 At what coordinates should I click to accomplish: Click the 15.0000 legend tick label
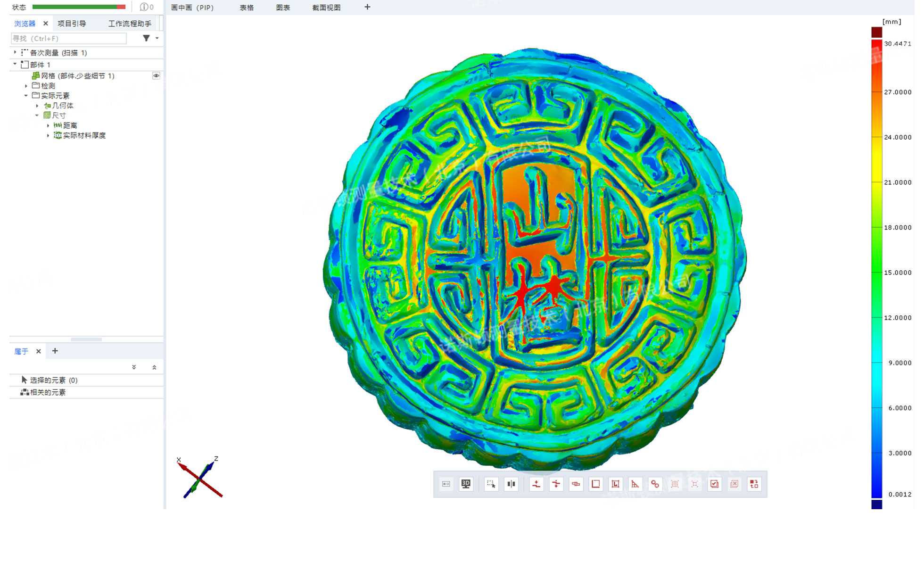[x=898, y=273]
